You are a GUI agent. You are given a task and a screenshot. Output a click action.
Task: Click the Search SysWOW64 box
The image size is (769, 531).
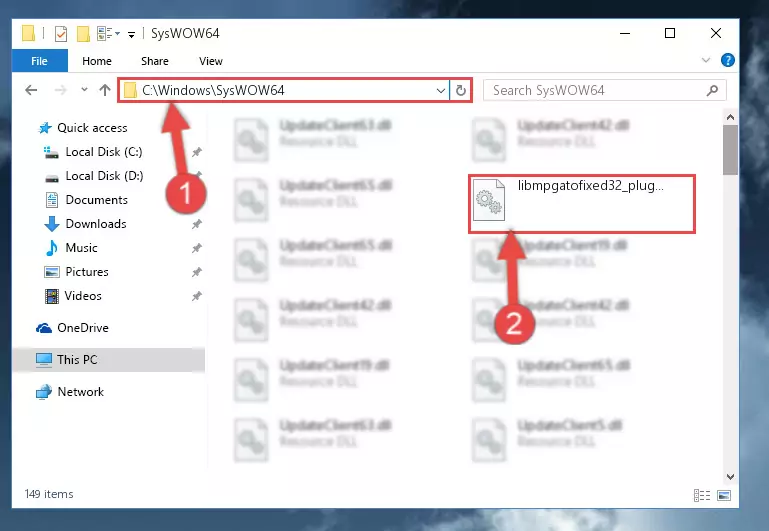(604, 91)
